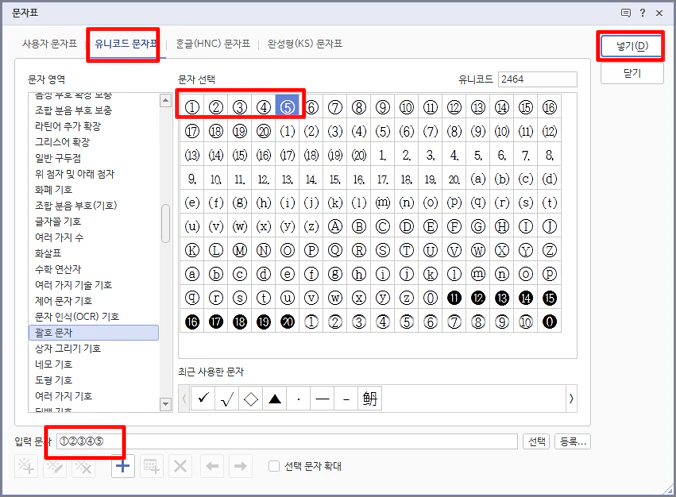Screen dimensions: 676x497
Task: Enable the 선택 문자 확대 checkbox
Action: point(274,466)
